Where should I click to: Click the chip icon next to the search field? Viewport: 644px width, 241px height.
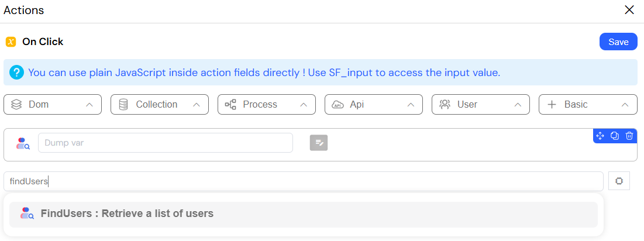coord(619,181)
